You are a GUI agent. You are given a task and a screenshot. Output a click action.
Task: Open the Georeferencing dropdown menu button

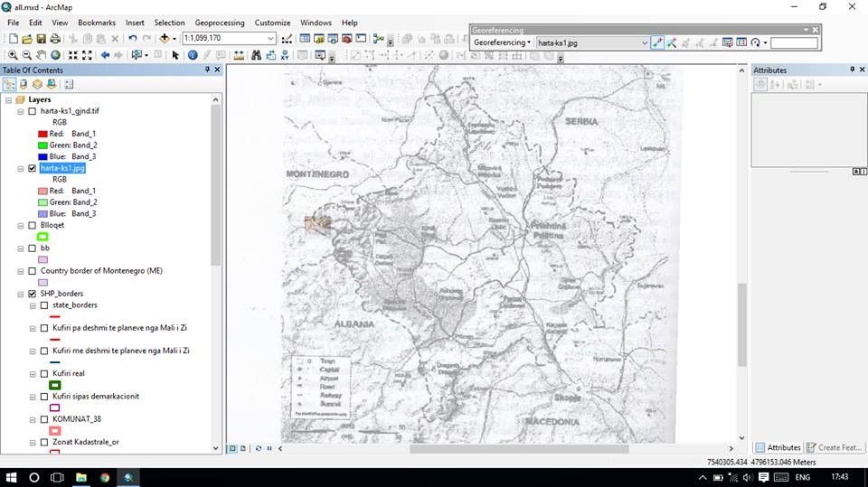pos(502,42)
